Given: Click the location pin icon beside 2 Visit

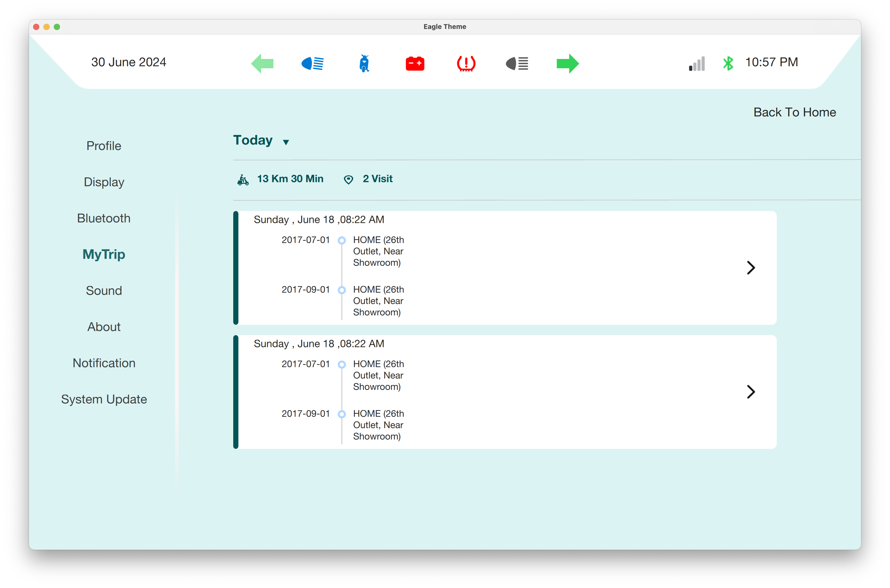Looking at the screenshot, I should click(348, 180).
